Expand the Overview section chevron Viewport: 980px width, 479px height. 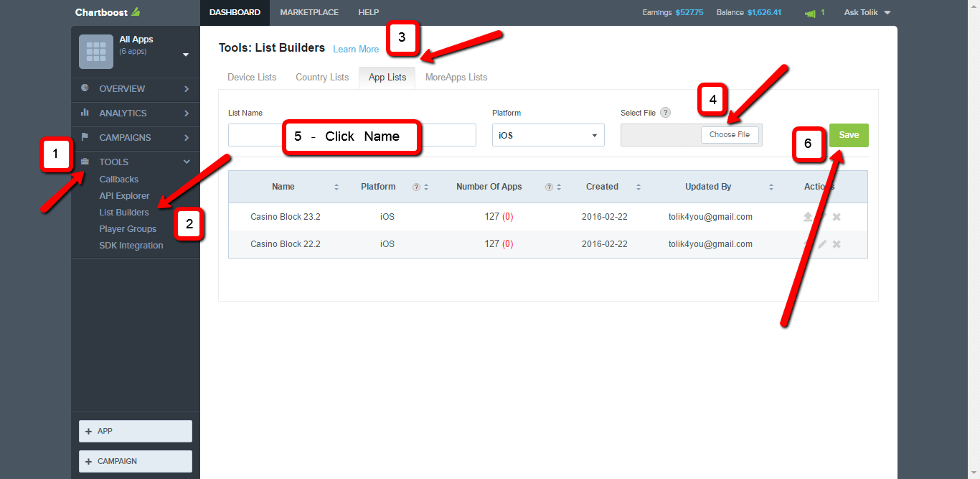187,89
